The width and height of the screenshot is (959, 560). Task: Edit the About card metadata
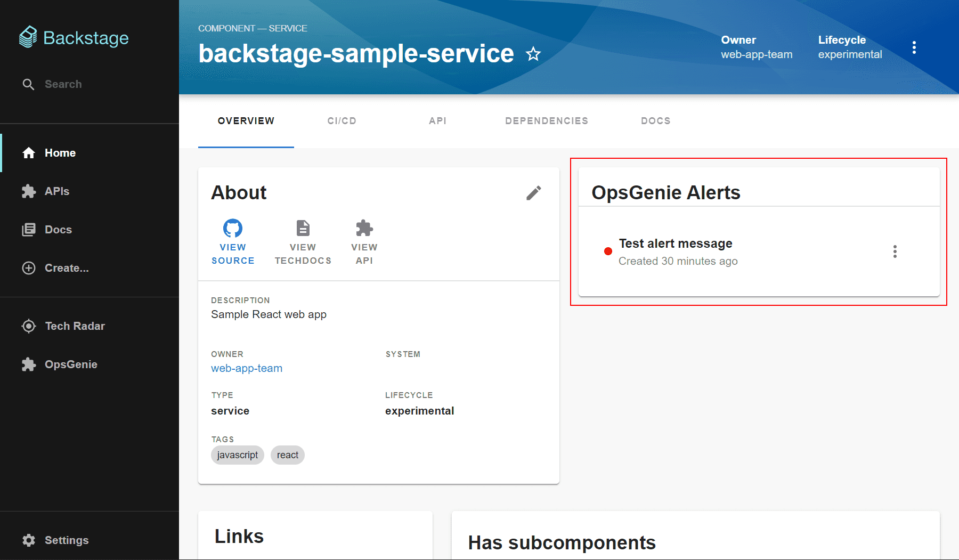[534, 193]
